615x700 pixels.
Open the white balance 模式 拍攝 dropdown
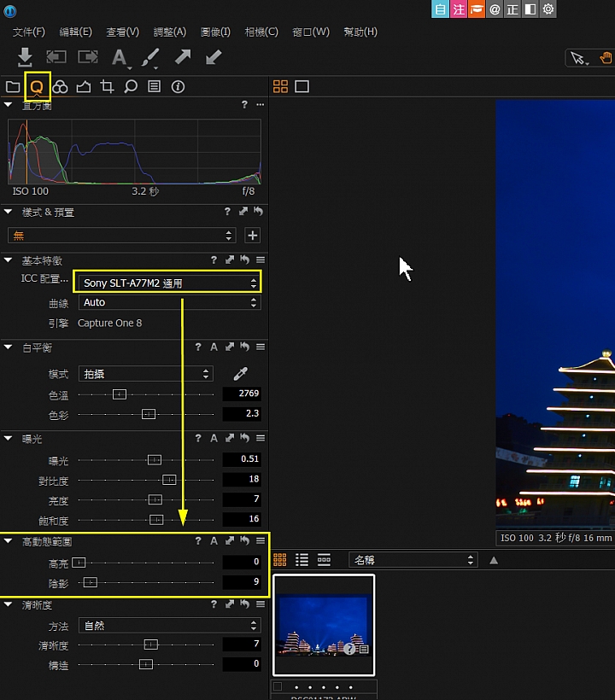[145, 374]
